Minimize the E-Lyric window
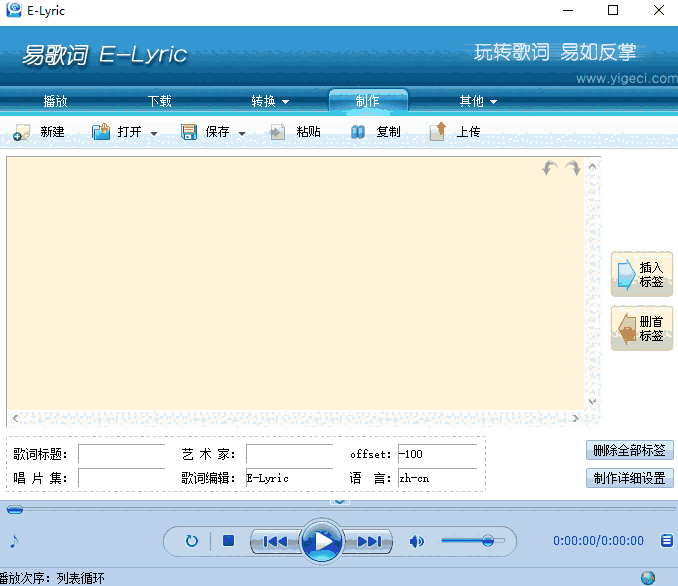 point(568,10)
